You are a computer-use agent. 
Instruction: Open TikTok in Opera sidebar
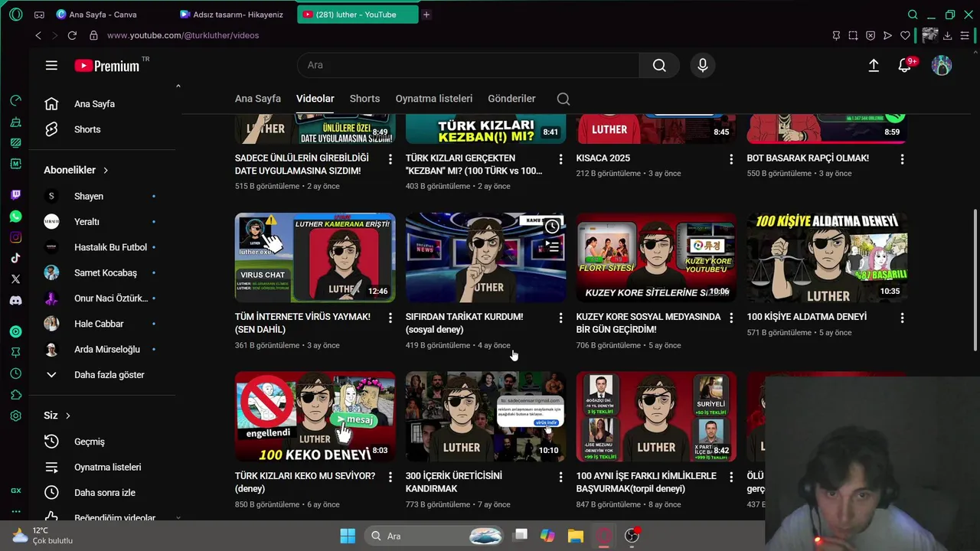point(15,258)
